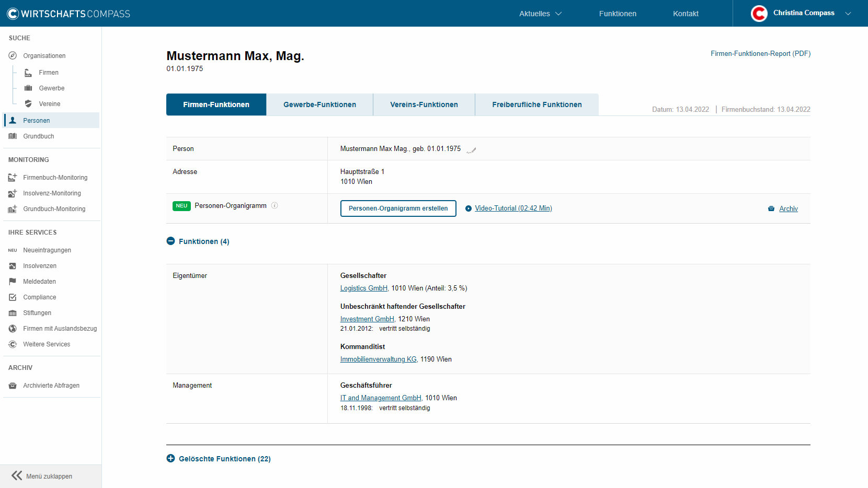Expand the Christina Compass user menu chevron

(x=848, y=14)
